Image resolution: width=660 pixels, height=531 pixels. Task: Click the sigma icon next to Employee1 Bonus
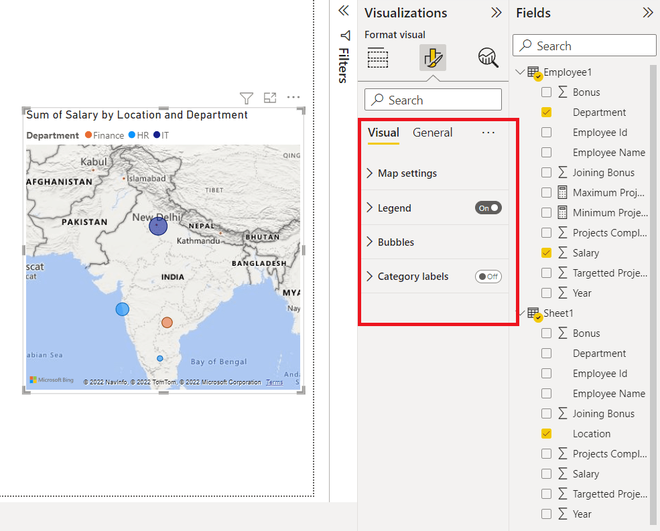point(562,92)
